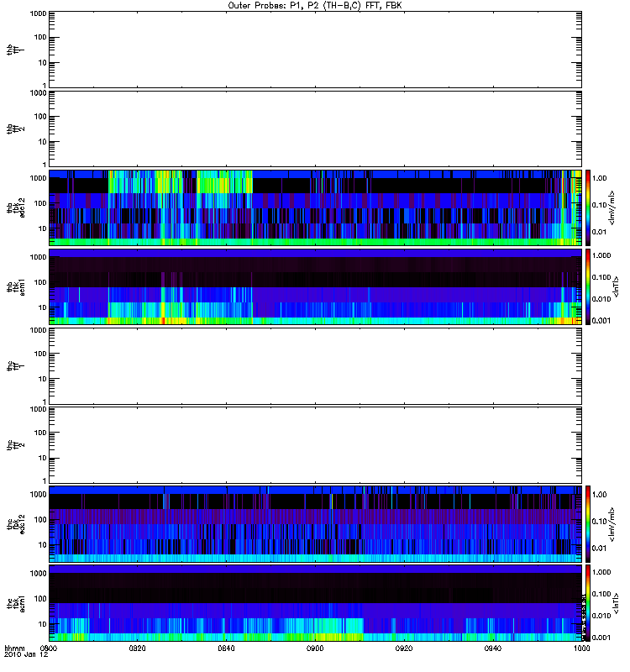Click the "10" tick of the thb fff 2 panel

point(43,141)
